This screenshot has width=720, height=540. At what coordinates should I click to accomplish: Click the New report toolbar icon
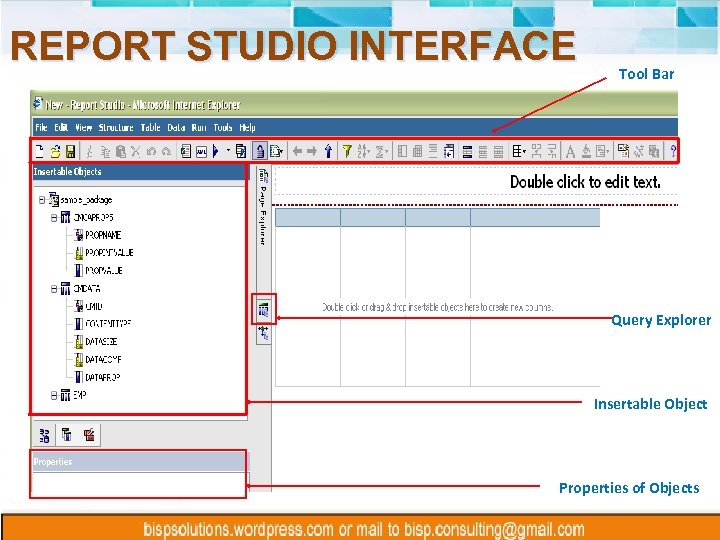(39, 151)
